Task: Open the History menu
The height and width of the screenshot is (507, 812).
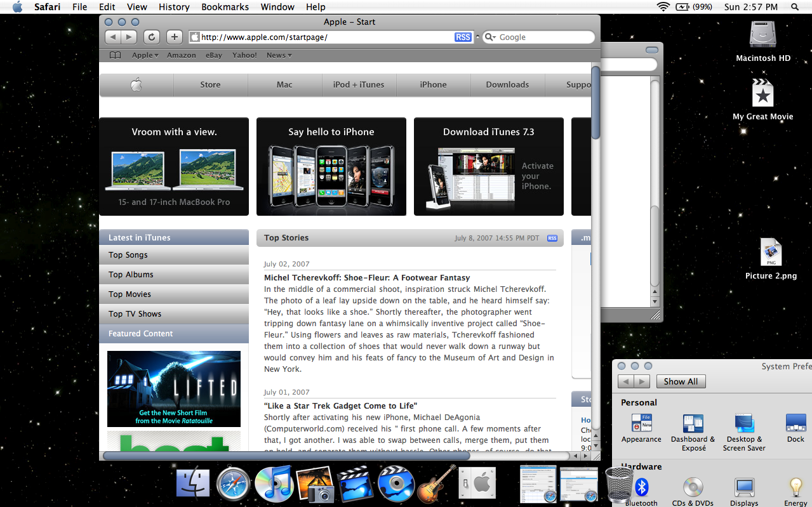Action: pos(174,7)
